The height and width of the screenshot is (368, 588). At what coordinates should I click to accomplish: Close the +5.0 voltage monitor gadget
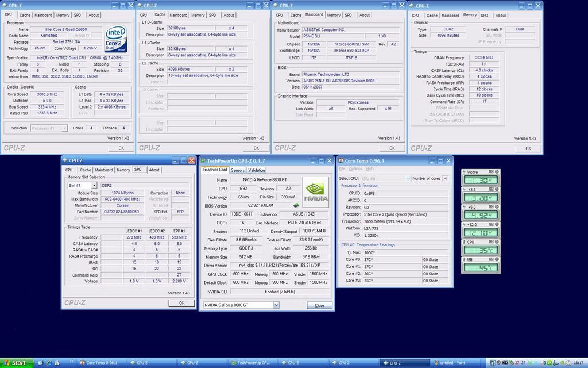coord(497,207)
